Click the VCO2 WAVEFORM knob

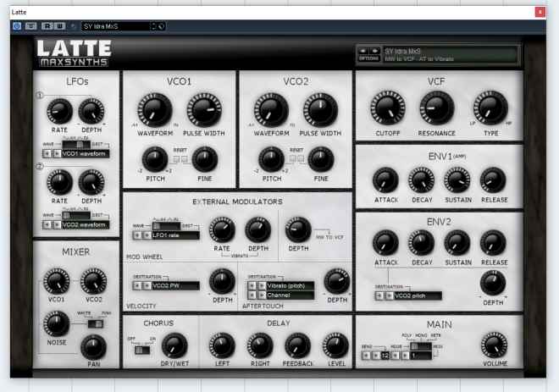[271, 110]
